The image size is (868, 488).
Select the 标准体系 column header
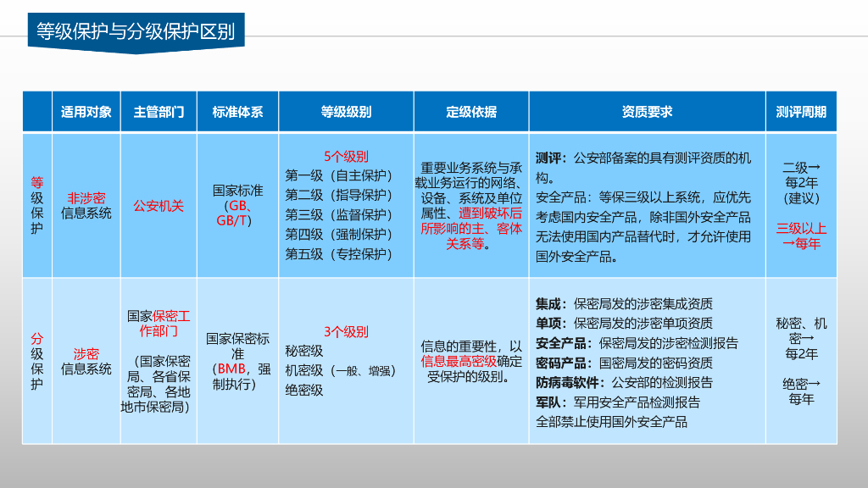(237, 112)
